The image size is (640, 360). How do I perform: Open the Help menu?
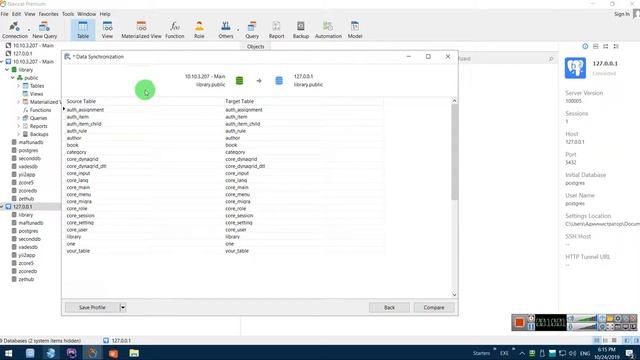coord(105,14)
